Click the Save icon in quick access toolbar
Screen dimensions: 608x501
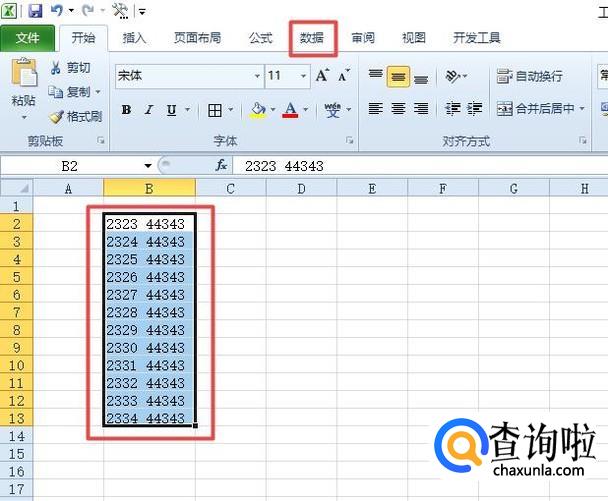(x=35, y=10)
